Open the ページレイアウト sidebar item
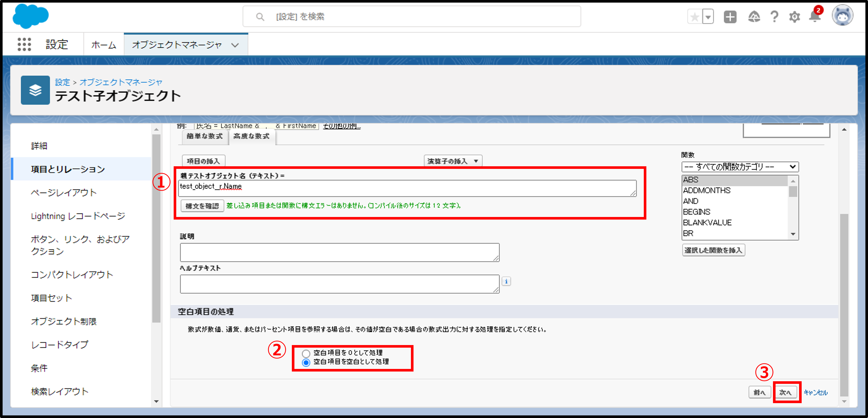 (x=64, y=192)
